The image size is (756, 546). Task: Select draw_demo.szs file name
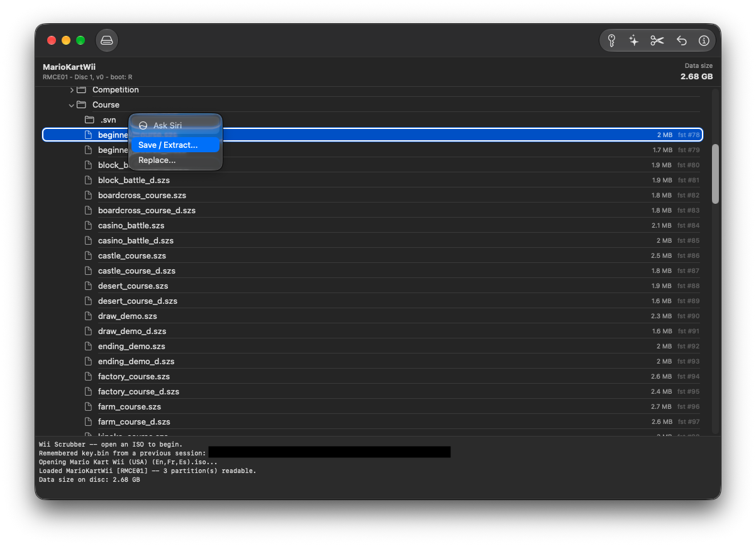(x=128, y=316)
